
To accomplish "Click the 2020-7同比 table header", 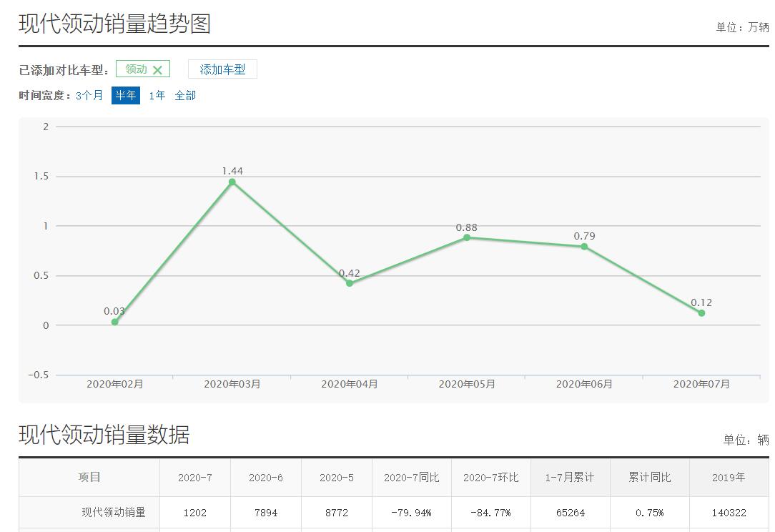I will tap(411, 477).
